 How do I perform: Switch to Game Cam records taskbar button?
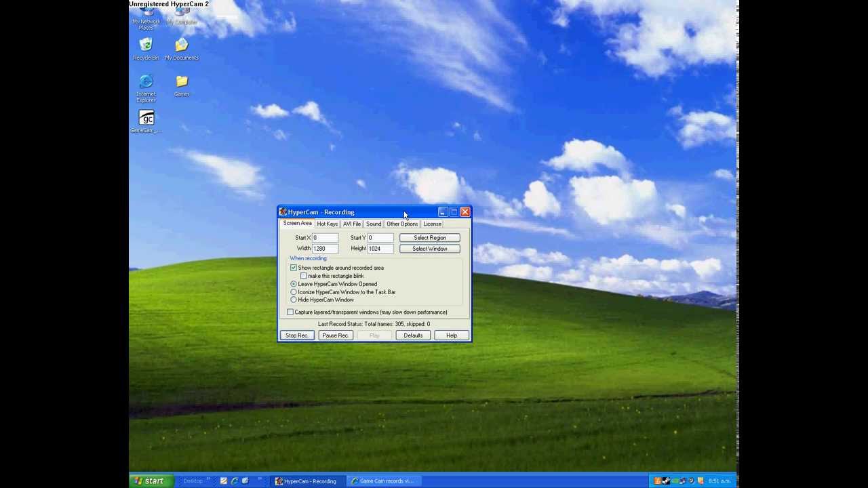[x=383, y=481]
